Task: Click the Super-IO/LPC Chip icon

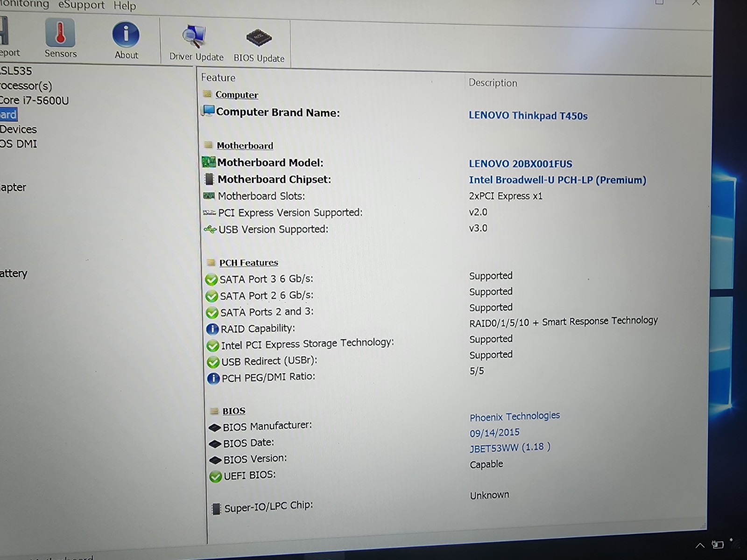Action: click(x=216, y=509)
